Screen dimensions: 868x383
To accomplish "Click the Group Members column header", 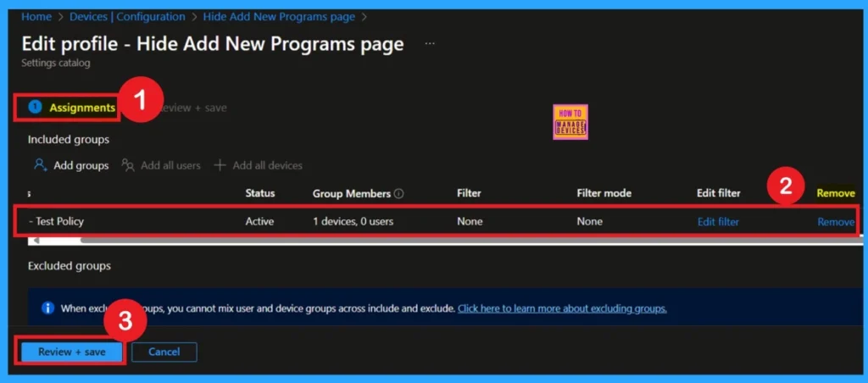I will (352, 193).
